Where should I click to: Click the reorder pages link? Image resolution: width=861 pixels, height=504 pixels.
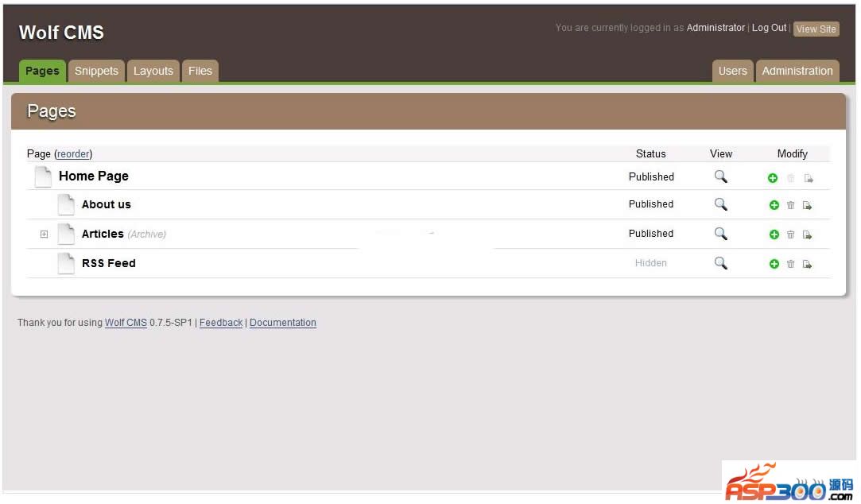click(x=73, y=153)
